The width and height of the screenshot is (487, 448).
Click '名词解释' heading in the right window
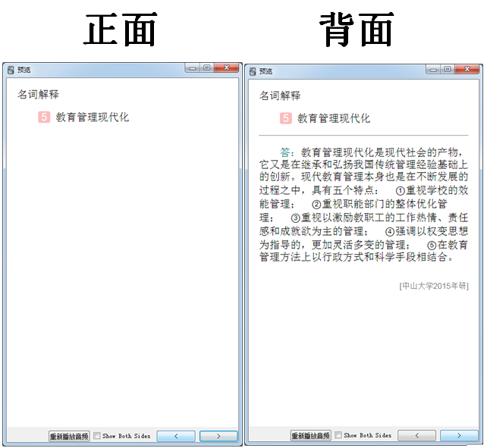click(x=280, y=96)
